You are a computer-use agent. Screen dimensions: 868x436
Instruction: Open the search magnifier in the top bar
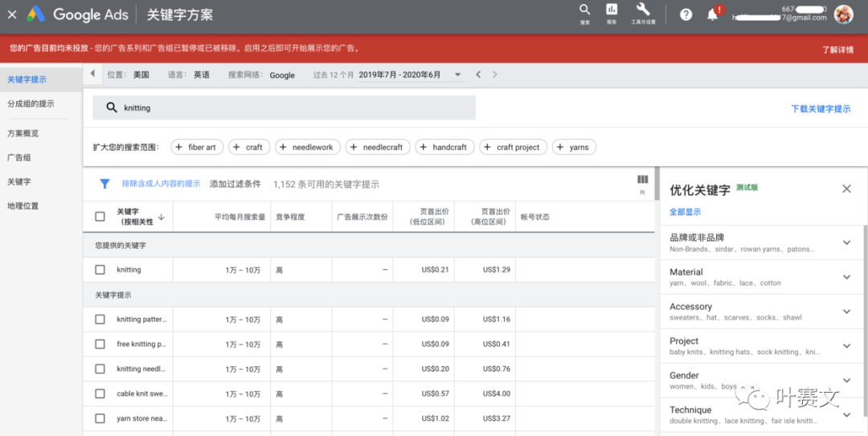(x=584, y=10)
